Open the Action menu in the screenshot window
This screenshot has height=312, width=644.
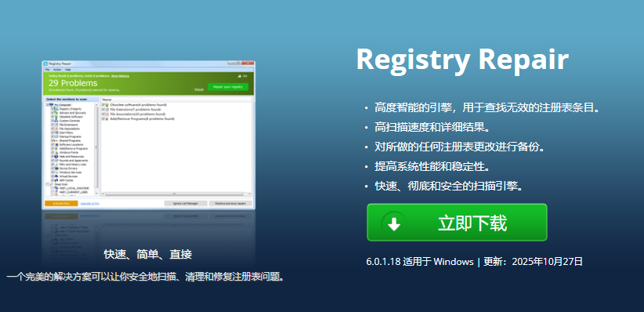point(57,70)
